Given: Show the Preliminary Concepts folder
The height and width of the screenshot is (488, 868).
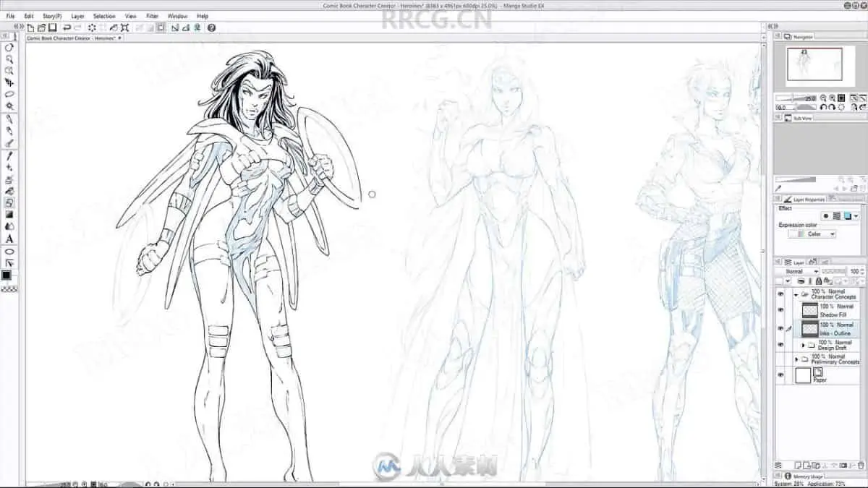Looking at the screenshot, I should [780, 359].
